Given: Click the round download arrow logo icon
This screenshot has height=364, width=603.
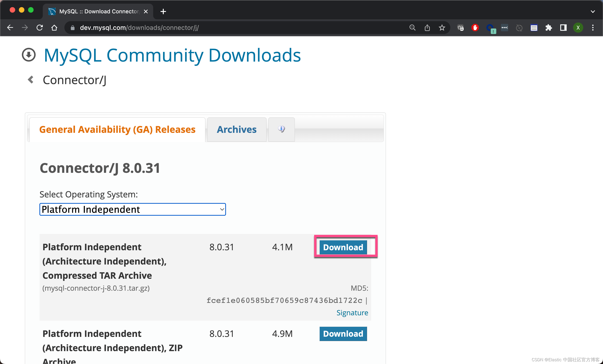Looking at the screenshot, I should click(29, 55).
